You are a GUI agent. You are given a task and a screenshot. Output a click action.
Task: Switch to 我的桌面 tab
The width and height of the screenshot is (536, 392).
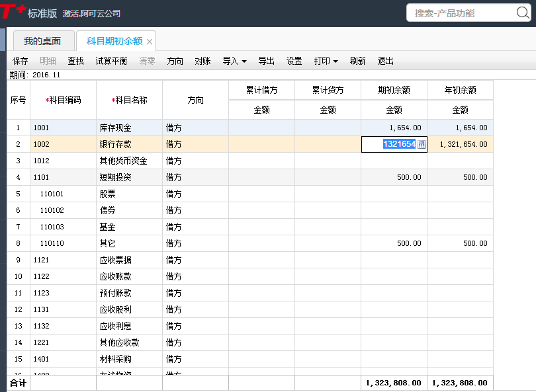click(x=42, y=41)
